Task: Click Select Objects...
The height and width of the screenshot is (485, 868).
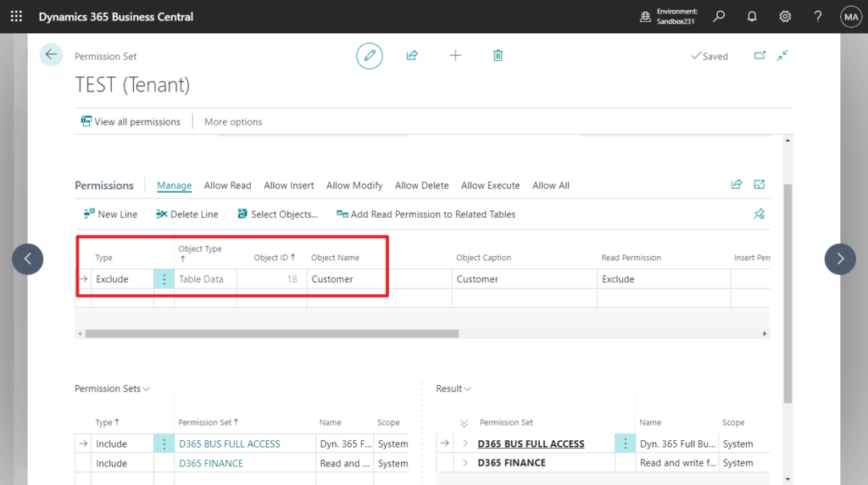Action: coord(277,215)
